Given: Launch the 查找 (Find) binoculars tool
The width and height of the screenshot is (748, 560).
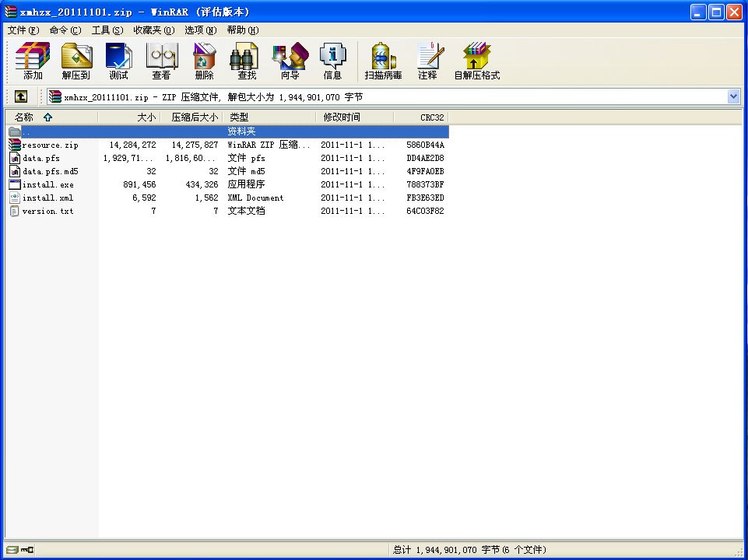Looking at the screenshot, I should [247, 61].
